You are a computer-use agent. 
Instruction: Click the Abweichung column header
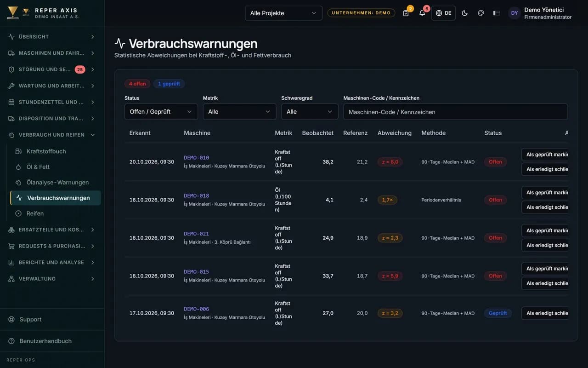coord(395,133)
